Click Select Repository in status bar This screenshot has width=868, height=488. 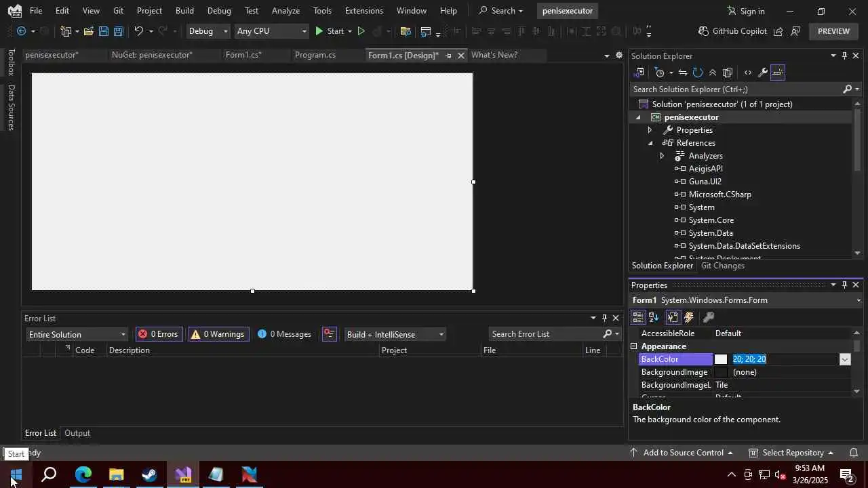[791, 453]
